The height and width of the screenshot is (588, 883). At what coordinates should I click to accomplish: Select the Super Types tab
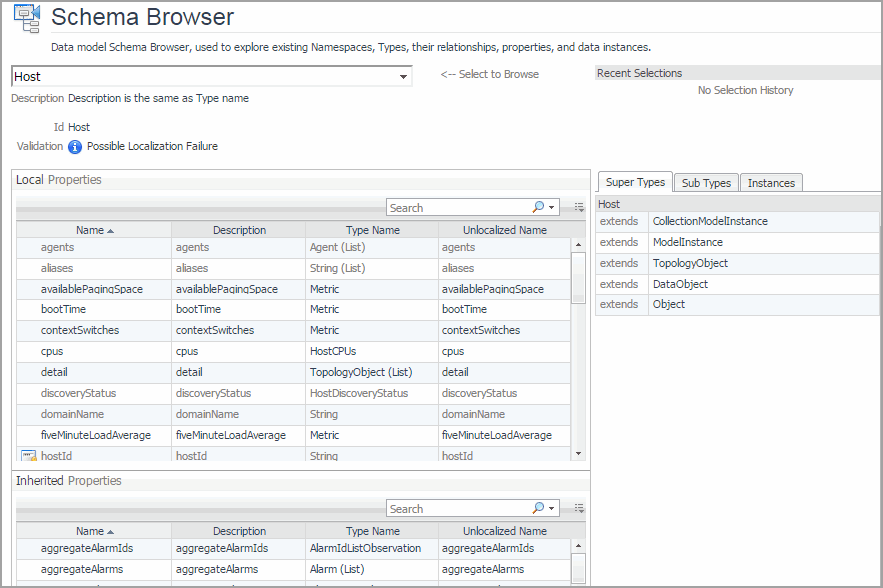[635, 182]
